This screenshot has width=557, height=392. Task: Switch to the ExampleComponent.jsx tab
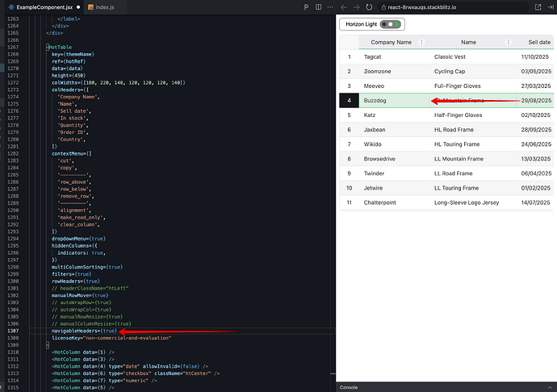tap(44, 7)
